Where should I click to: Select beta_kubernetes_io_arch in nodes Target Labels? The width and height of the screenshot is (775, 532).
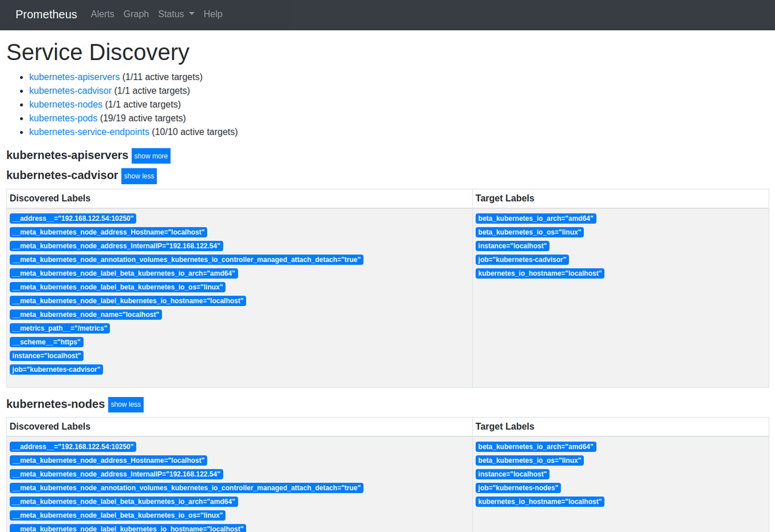coord(536,447)
